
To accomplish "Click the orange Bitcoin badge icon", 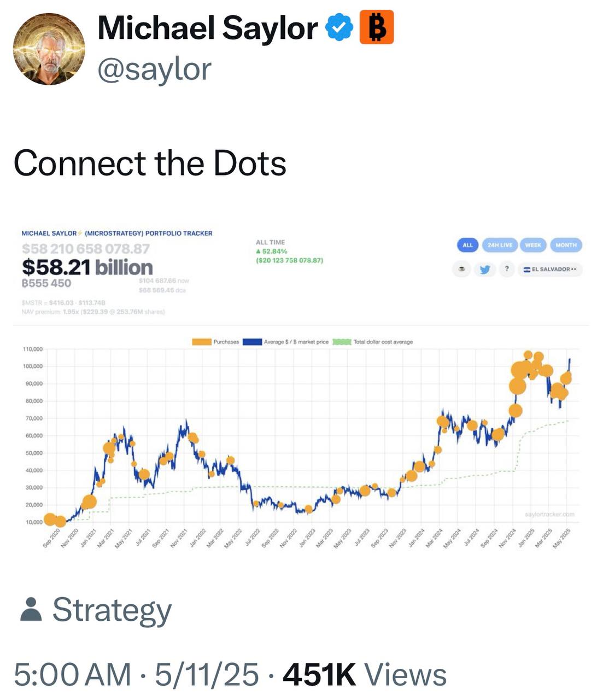I will (x=377, y=28).
